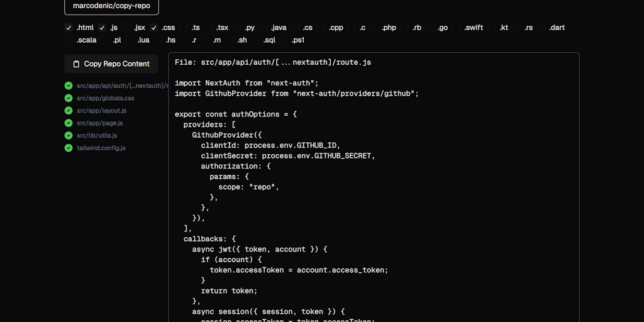Enable the .swift extension checkbox
This screenshot has height=322, width=644.
coord(456,28)
